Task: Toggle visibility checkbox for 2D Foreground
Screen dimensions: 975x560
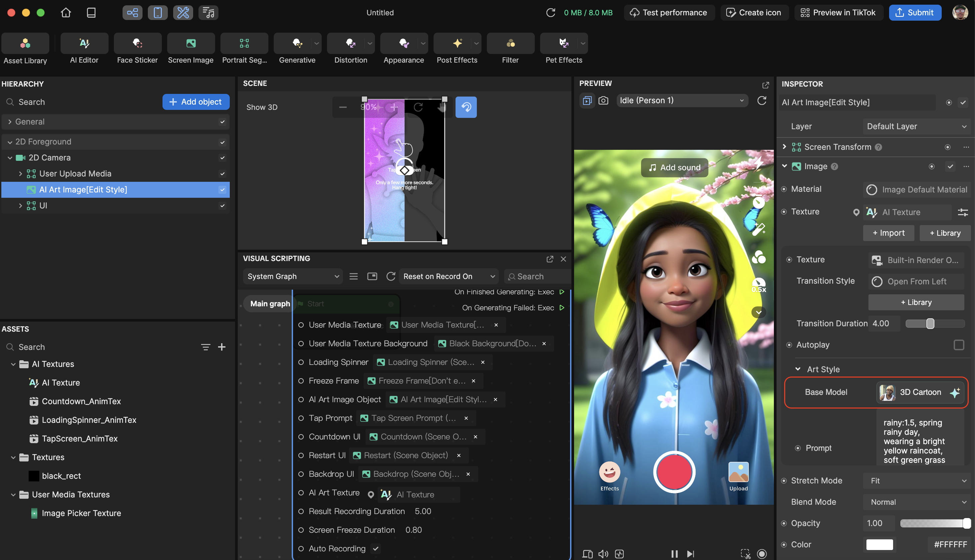Action: click(x=222, y=142)
